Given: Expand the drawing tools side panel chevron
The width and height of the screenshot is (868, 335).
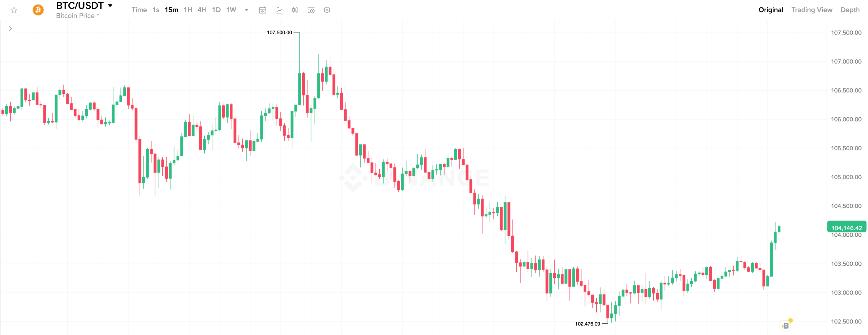Looking at the screenshot, I should [10, 29].
